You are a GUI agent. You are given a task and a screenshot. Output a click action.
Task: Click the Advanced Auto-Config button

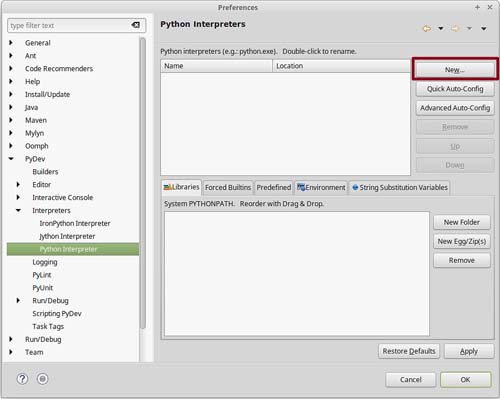tap(455, 108)
